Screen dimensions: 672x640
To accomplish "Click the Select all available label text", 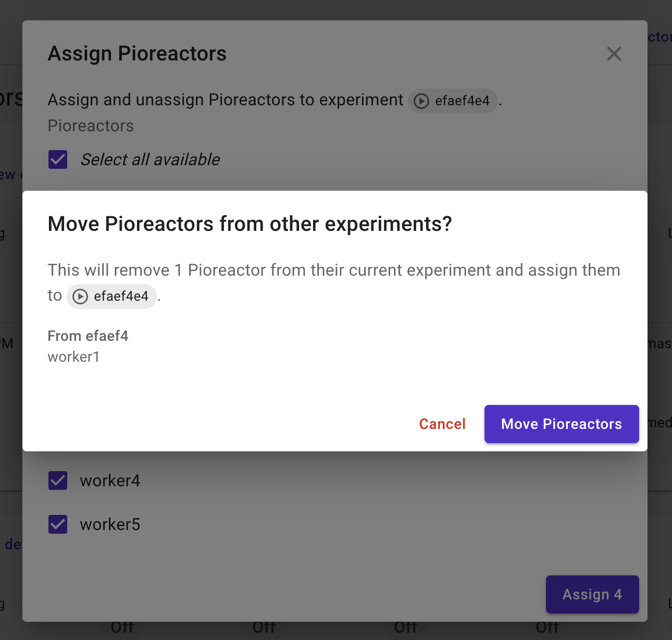I will click(x=150, y=159).
